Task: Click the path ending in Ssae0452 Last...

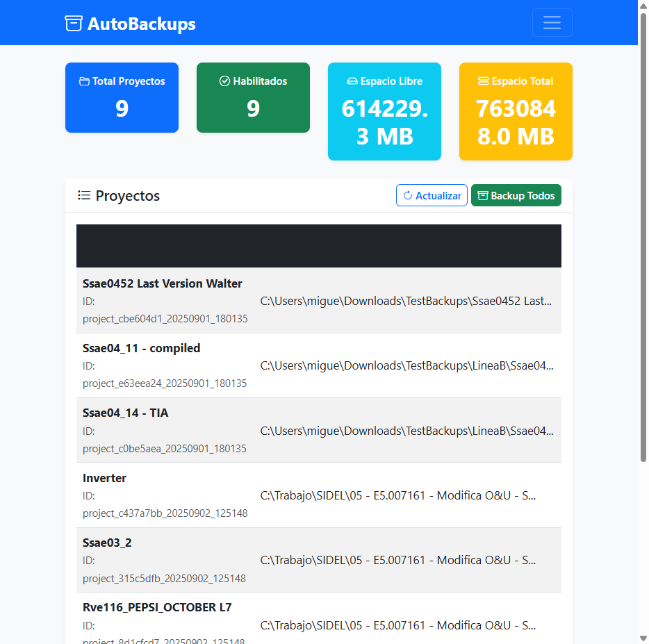Action: [406, 301]
